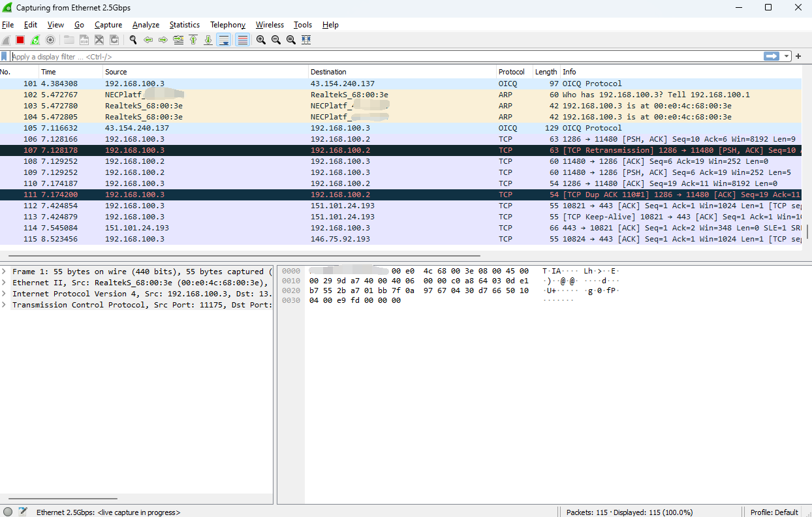Viewport: 812px width, 517px height.
Task: Focus the display filter input field
Action: point(386,57)
